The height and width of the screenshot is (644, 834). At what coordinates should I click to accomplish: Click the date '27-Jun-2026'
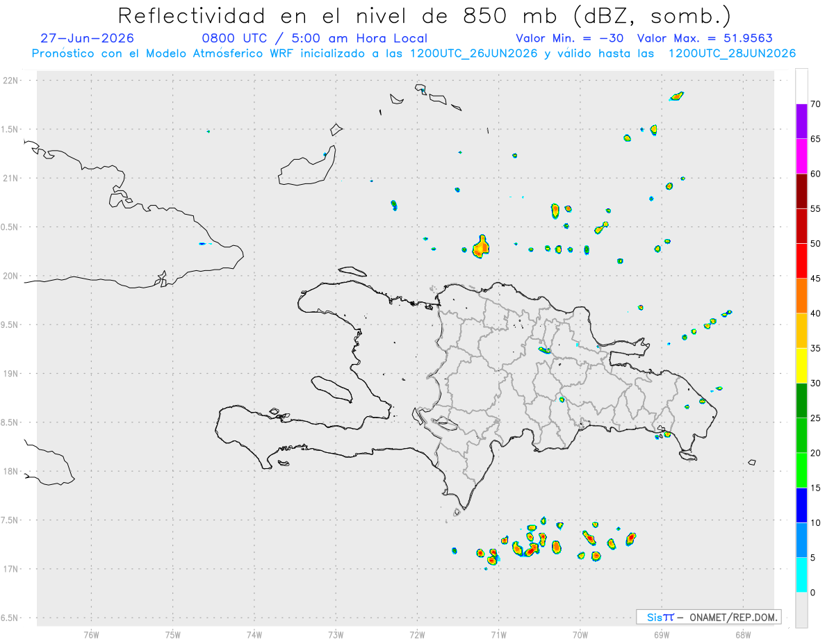click(x=88, y=38)
